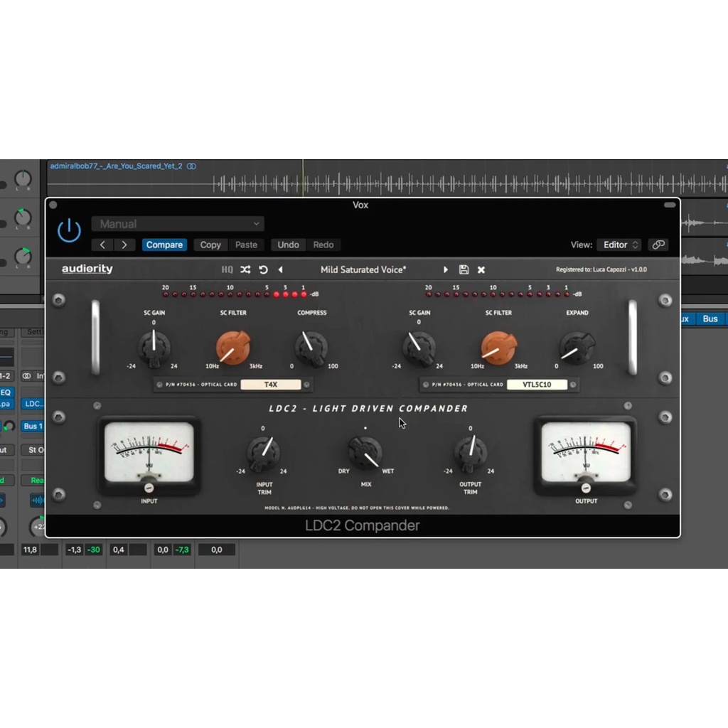Click the LDC plugin slot in mixer
The image size is (728, 728).
click(33, 404)
